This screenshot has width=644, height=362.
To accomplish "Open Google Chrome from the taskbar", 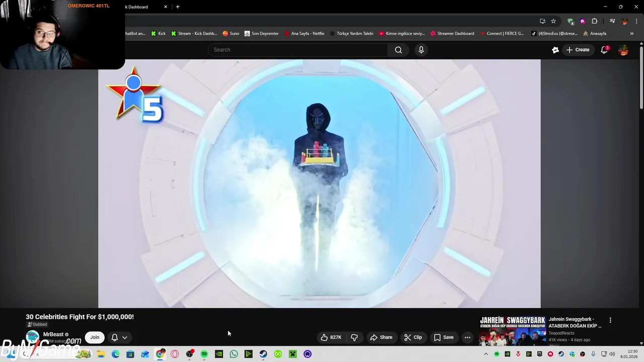I will click(x=160, y=354).
